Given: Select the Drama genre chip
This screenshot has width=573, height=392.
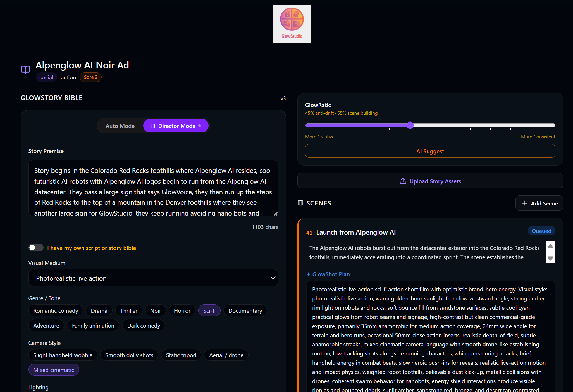Looking at the screenshot, I should pyautogui.click(x=99, y=310).
